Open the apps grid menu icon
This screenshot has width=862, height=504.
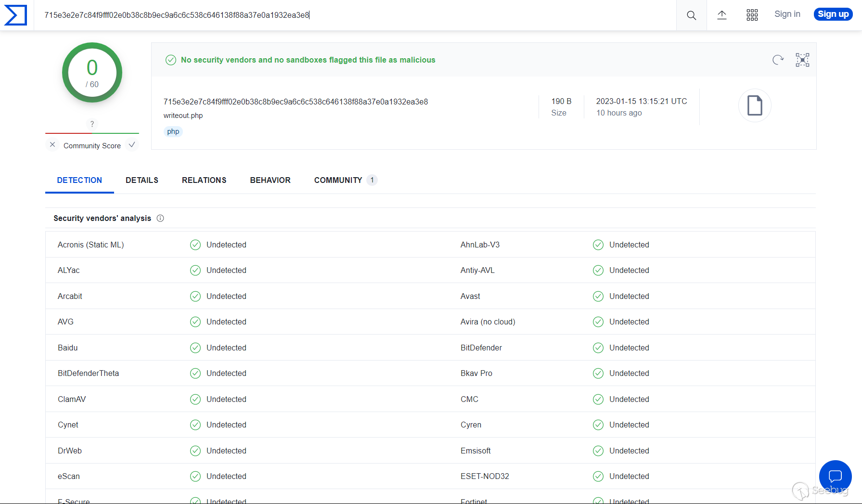[752, 15]
